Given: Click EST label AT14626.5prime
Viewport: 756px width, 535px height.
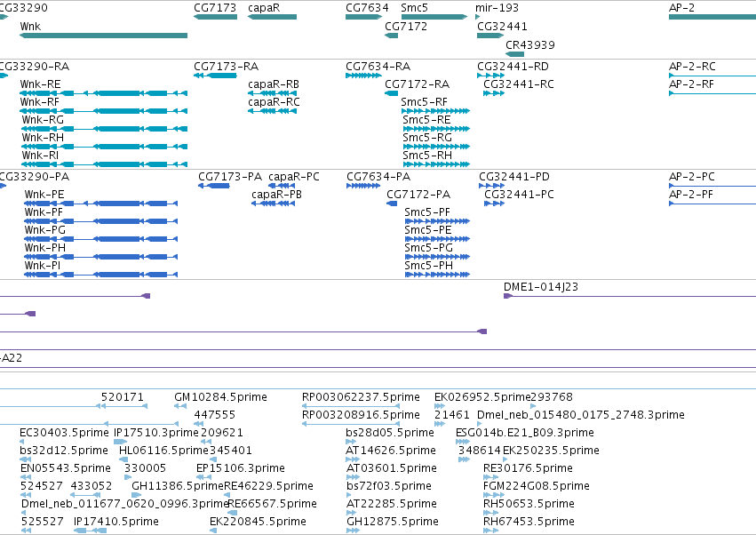Looking at the screenshot, I should click(x=391, y=451).
